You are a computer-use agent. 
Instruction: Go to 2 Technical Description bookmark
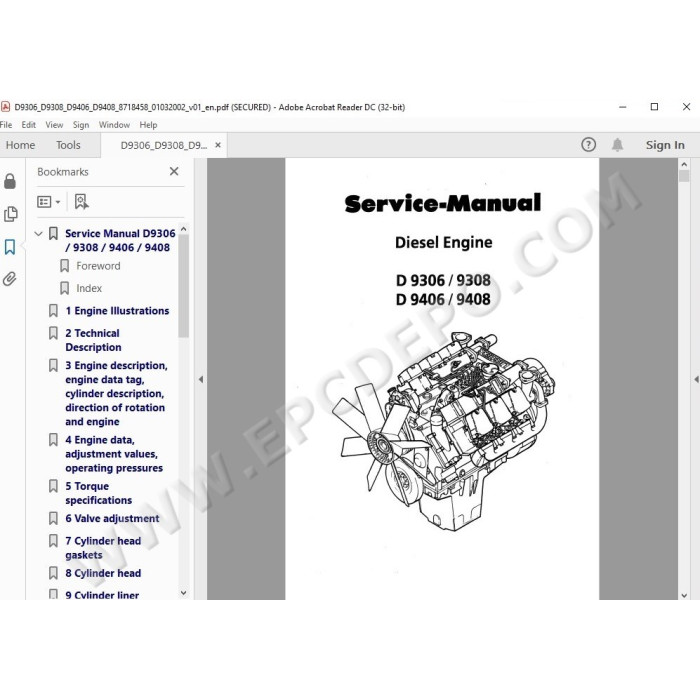[x=93, y=340]
